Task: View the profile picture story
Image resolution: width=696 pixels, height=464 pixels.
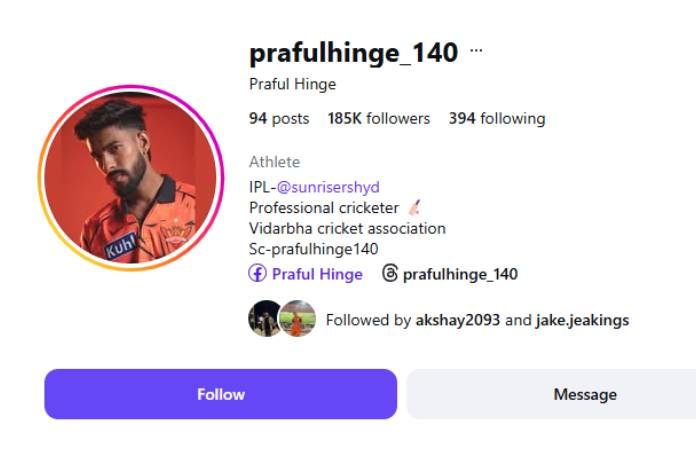Action: (x=130, y=178)
